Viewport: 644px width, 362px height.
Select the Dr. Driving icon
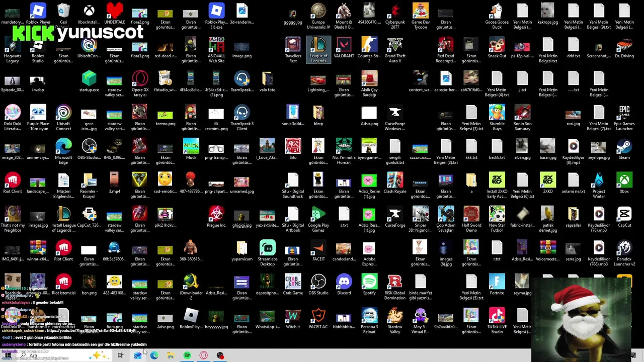coord(624,48)
